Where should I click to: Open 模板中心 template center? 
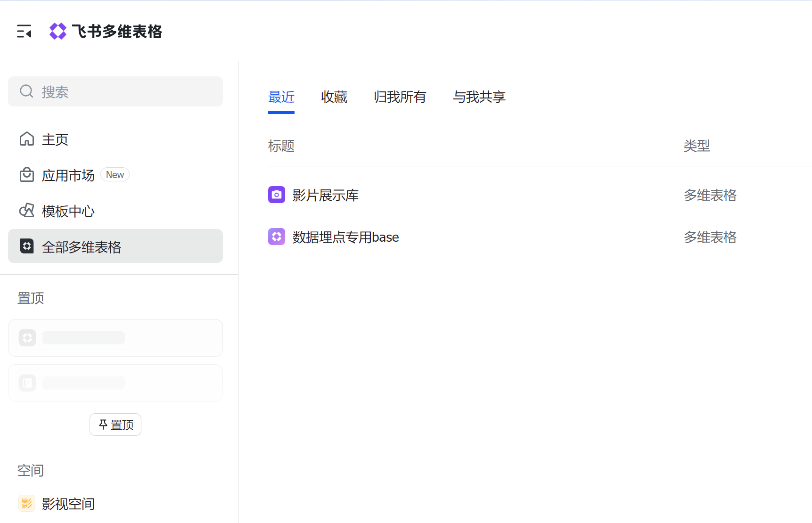(115, 211)
